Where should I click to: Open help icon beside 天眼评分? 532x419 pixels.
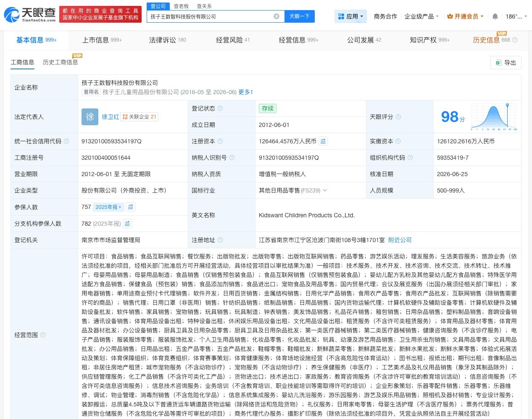(398, 117)
